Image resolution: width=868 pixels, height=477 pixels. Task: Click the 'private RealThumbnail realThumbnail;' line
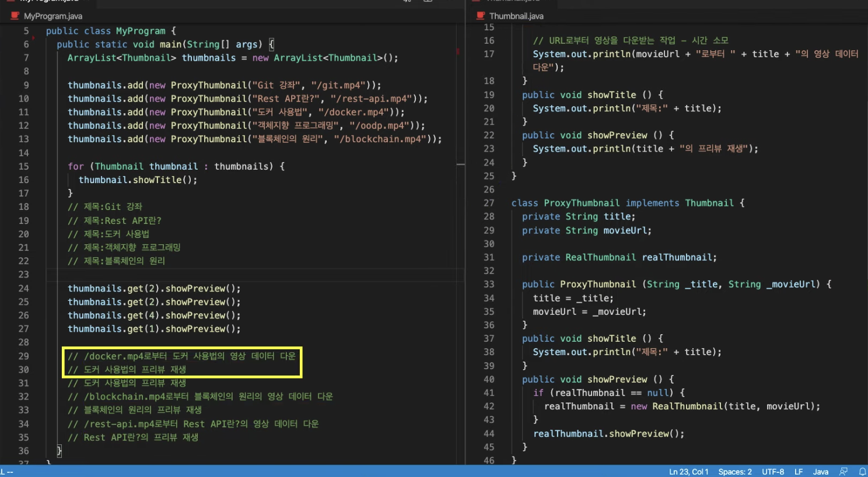619,257
